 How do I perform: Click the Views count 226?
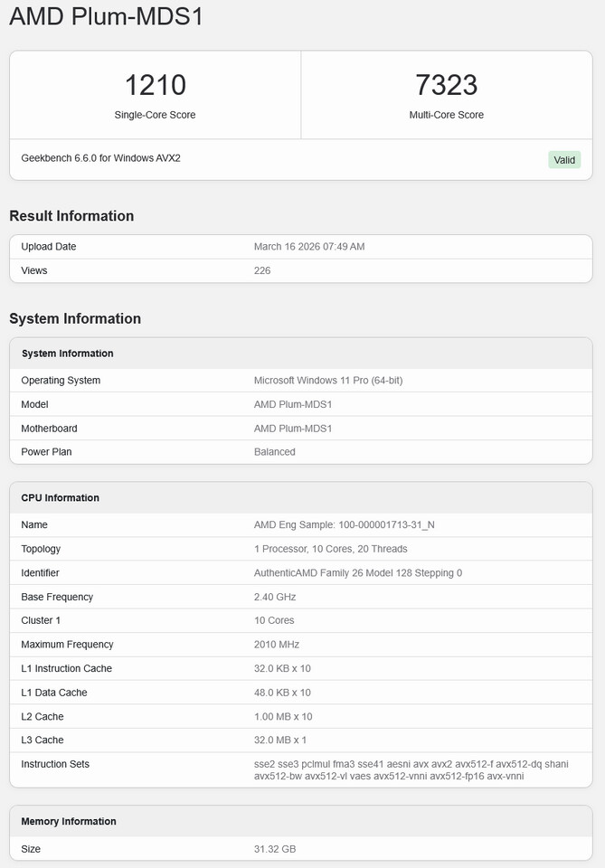(262, 270)
